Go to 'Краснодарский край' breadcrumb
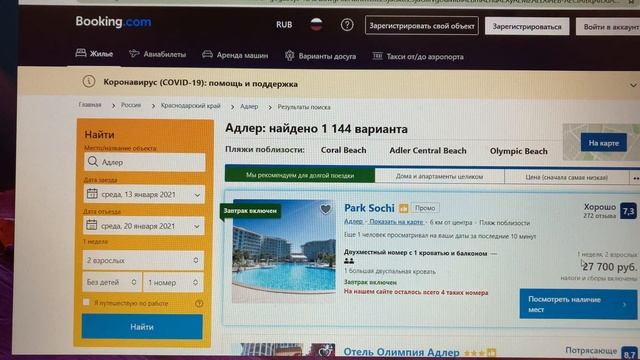Image resolution: width=640 pixels, height=360 pixels. point(190,106)
